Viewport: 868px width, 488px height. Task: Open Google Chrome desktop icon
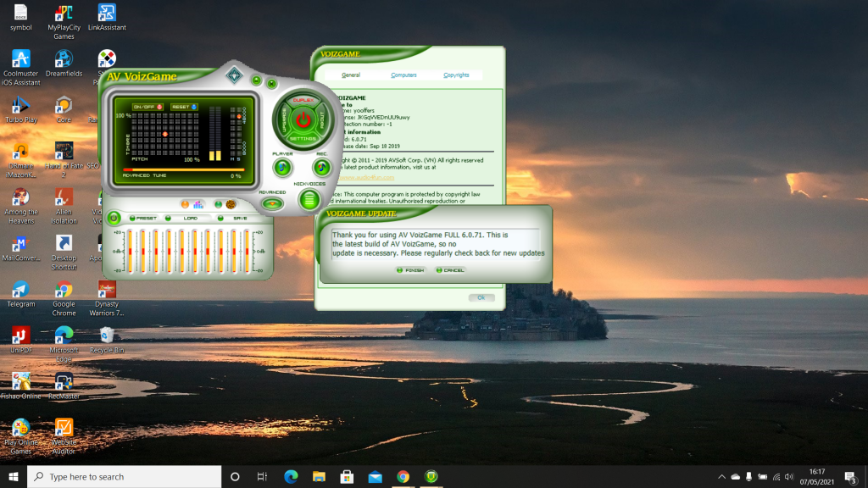point(64,298)
